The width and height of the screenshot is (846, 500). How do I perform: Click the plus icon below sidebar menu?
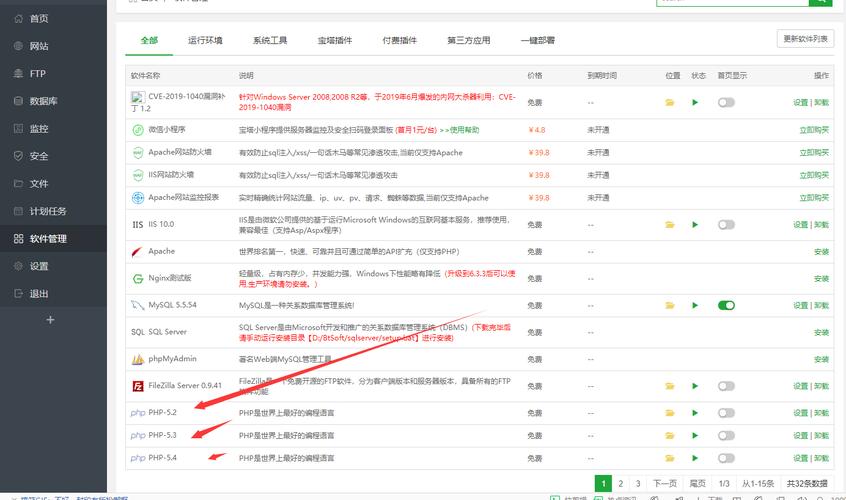pyautogui.click(x=50, y=320)
